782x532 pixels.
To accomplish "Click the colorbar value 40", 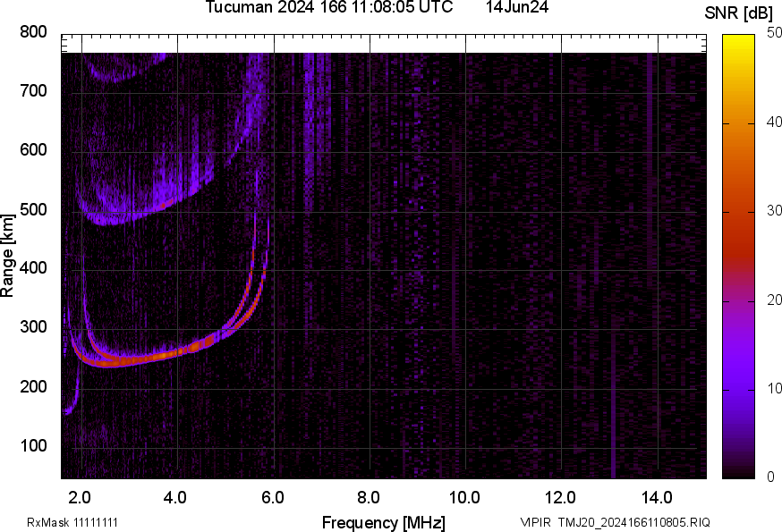I will pyautogui.click(x=774, y=122).
